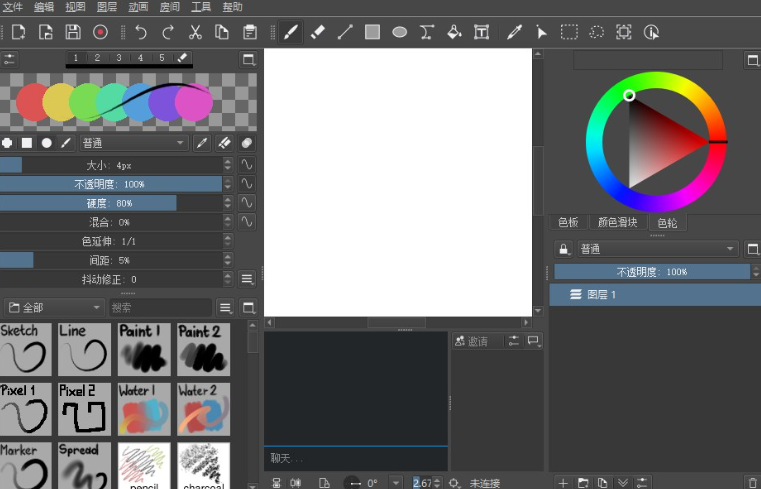Paste from clipboard using toolbar icon
Screen dimensions: 761x489
pos(250,33)
